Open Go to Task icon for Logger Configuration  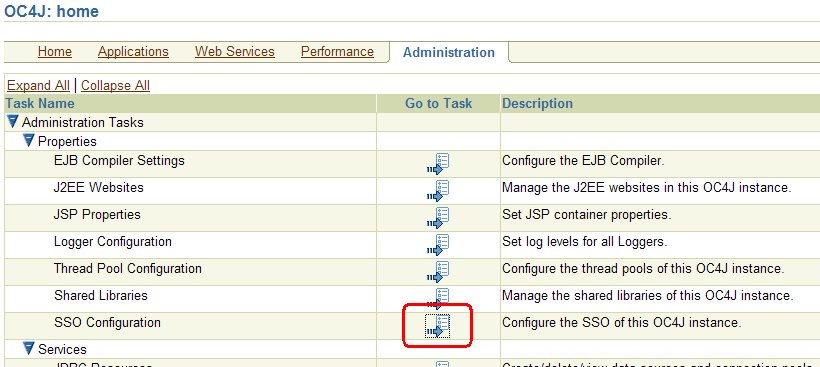438,245
